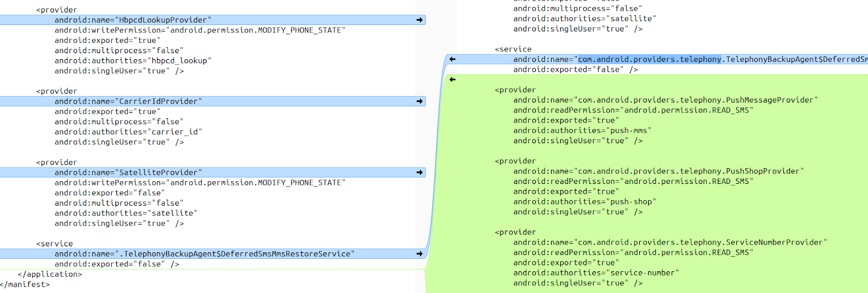The image size is (868, 293).
Task: Click the left pane's android:authorities="satellite" line
Action: [125, 213]
